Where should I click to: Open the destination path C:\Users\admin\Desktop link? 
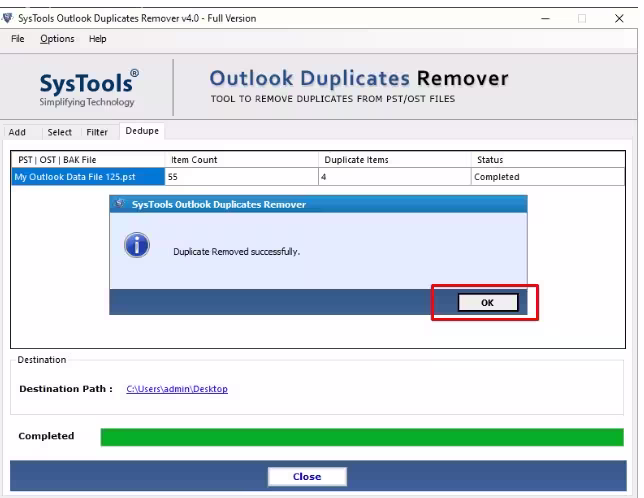177,389
